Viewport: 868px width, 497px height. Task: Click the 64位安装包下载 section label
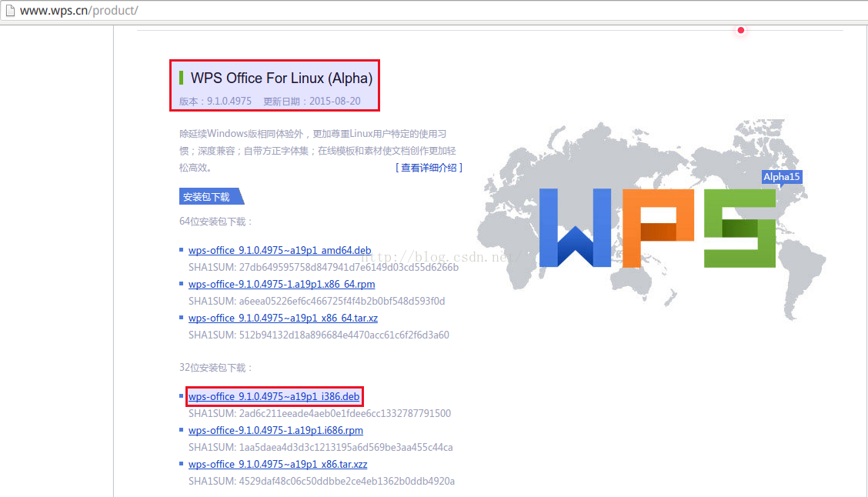tap(216, 222)
